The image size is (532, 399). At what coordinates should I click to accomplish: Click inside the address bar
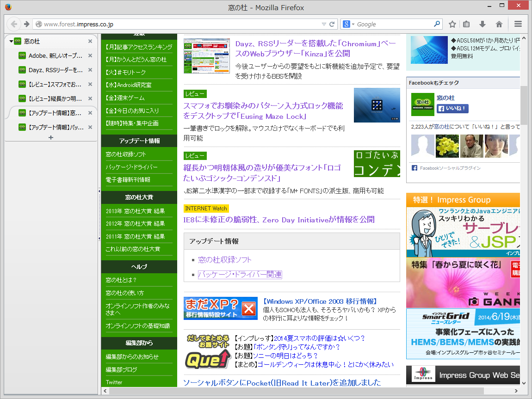click(x=139, y=24)
